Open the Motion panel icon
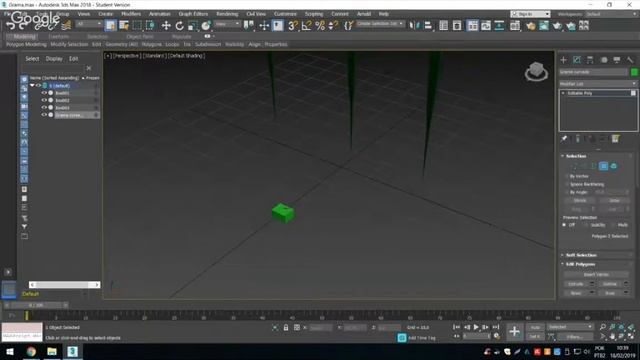640x360 pixels. 604,60
